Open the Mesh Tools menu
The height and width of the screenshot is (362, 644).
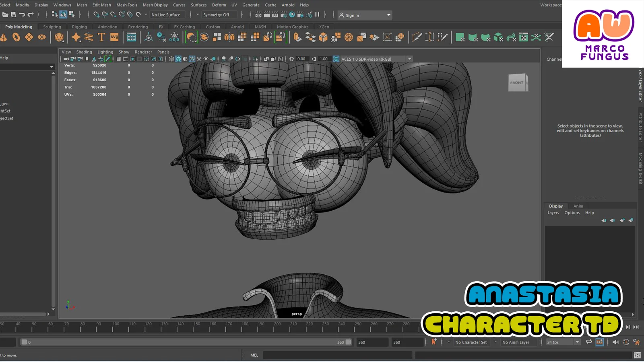pos(127,5)
